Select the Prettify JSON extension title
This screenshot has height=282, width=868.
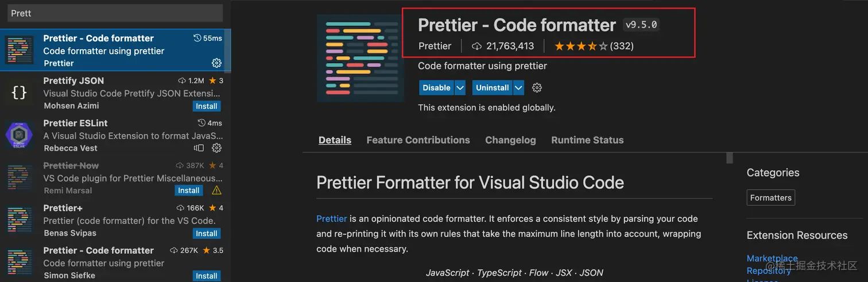click(73, 81)
